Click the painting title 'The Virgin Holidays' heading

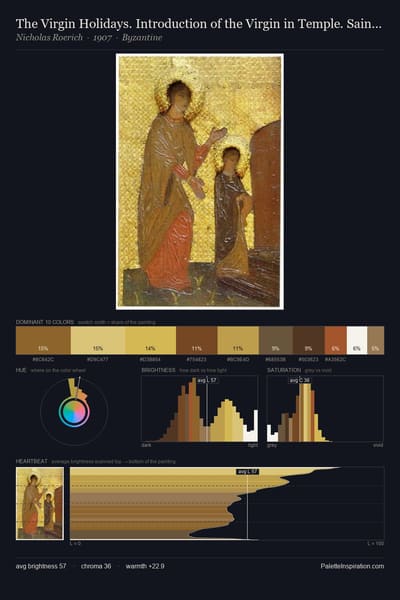pos(198,24)
